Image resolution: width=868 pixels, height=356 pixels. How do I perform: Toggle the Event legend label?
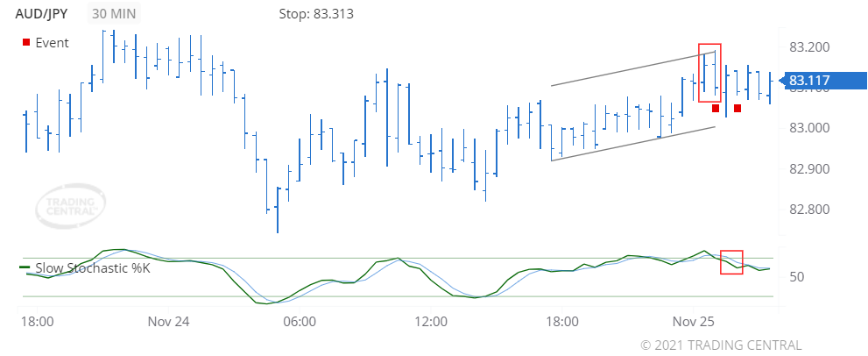(52, 42)
